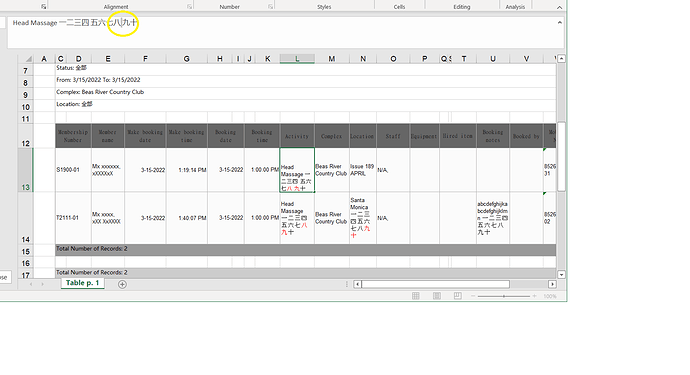The image size is (690, 375).
Task: Switch to Page Break Preview icon
Action: 458,296
